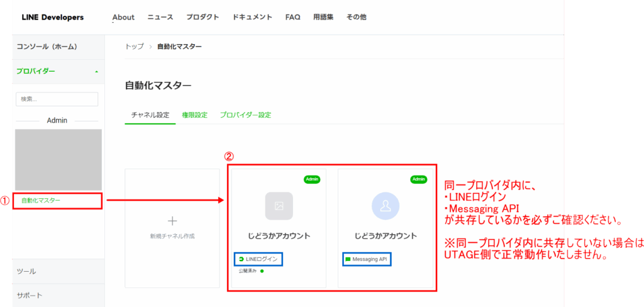The image size is (644, 307).
Task: Click じどうかアカウント title on LINEログイン card
Action: (279, 237)
